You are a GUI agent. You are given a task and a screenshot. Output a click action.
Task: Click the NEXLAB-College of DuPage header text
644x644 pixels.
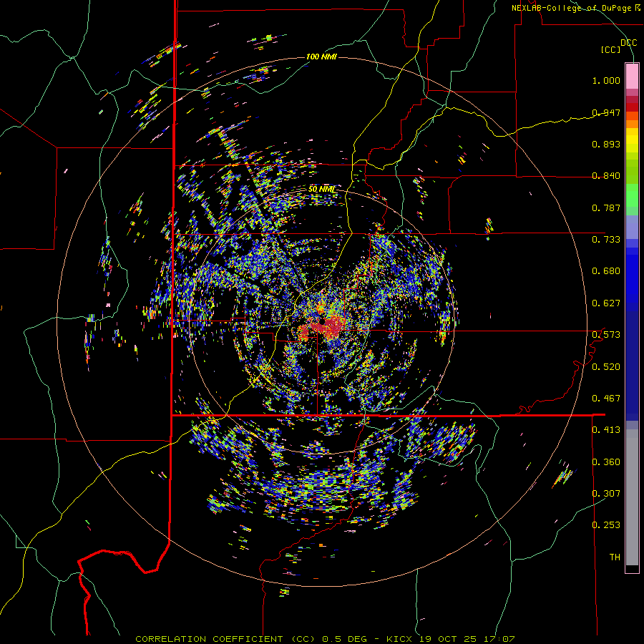coord(575,8)
